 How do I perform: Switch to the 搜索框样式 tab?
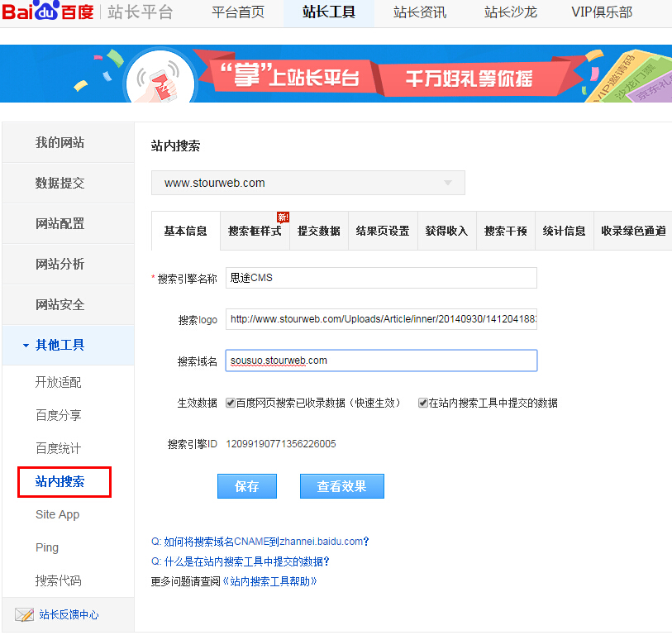pyautogui.click(x=255, y=232)
